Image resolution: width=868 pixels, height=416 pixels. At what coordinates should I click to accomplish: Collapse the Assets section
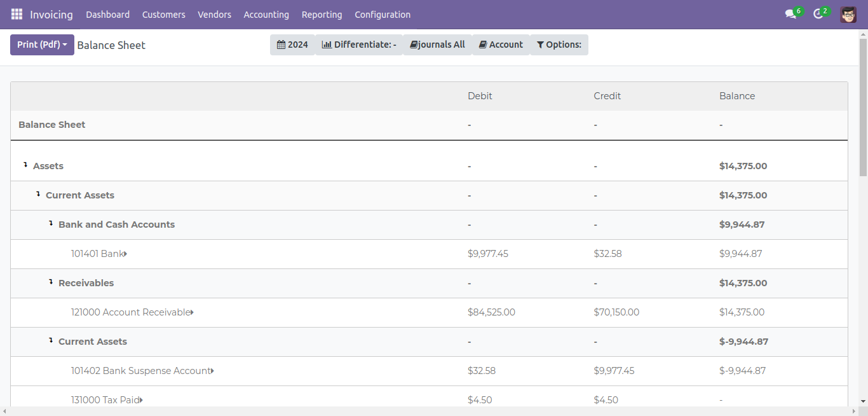pyautogui.click(x=26, y=165)
